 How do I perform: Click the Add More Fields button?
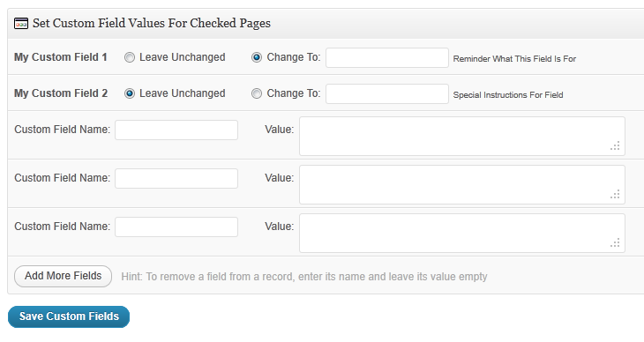click(63, 276)
